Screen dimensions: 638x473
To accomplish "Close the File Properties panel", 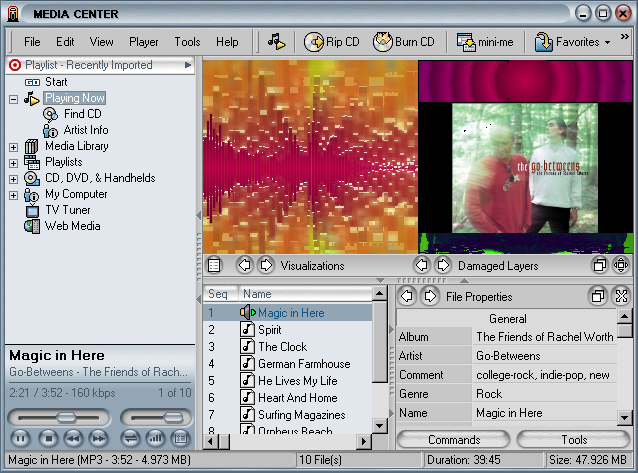I will (621, 296).
